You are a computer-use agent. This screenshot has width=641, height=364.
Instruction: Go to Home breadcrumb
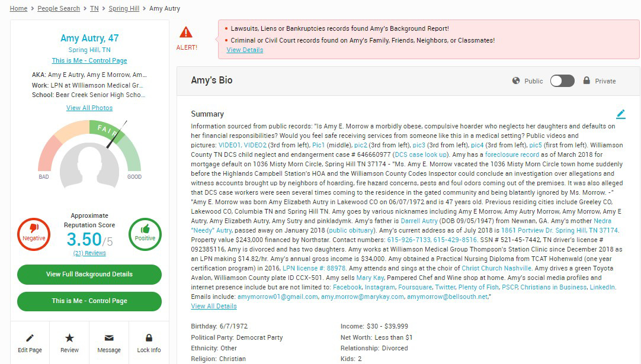[x=18, y=8]
